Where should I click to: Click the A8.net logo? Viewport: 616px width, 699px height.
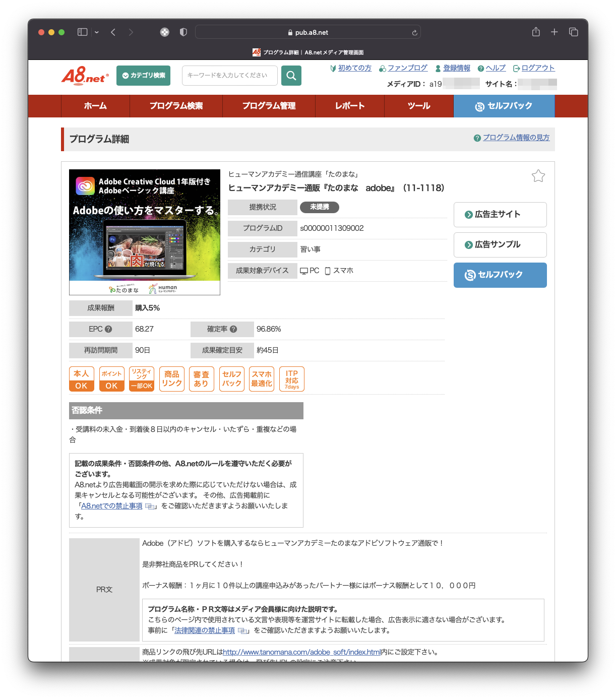click(x=85, y=76)
